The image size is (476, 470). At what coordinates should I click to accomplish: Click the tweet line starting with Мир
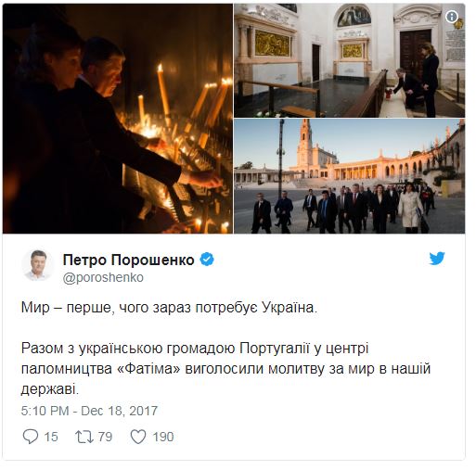(169, 308)
